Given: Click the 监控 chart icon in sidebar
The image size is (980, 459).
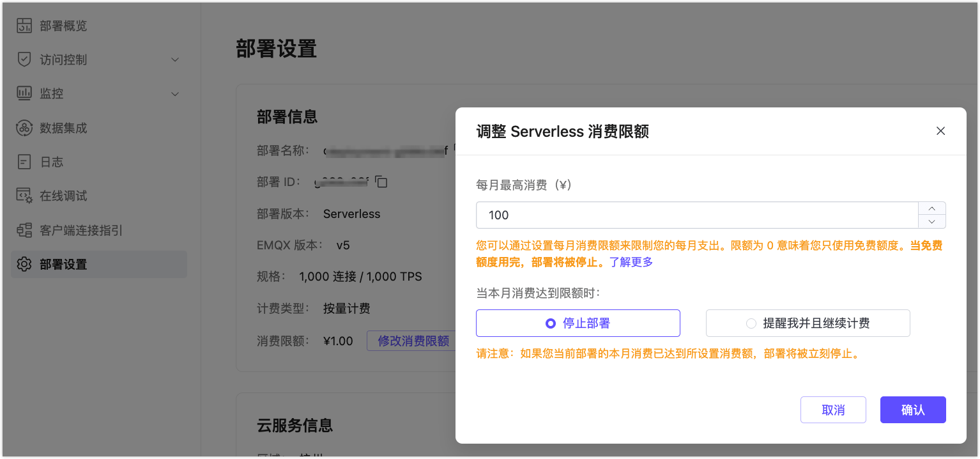Looking at the screenshot, I should (x=24, y=93).
